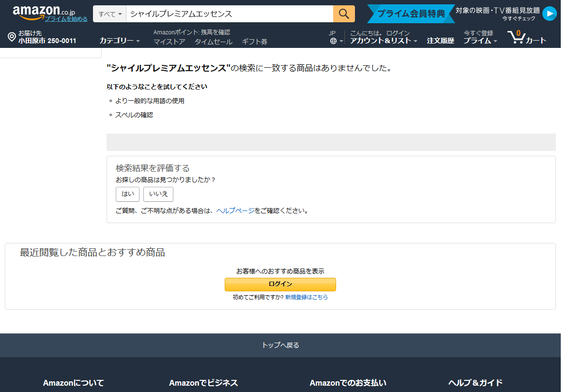Click the プライム会員特典 banner

click(411, 14)
